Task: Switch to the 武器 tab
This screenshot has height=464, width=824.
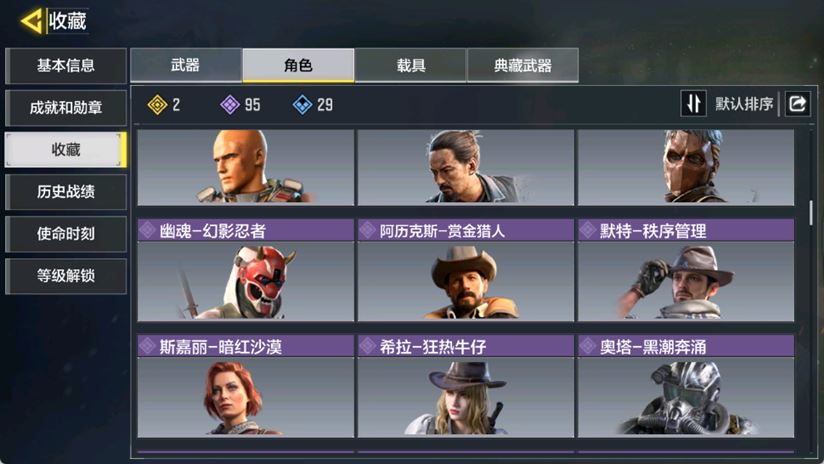Action: 186,65
